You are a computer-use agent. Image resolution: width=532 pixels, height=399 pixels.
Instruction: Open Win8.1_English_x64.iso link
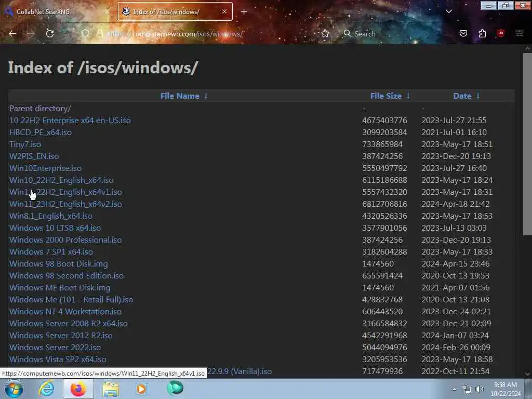(51, 216)
